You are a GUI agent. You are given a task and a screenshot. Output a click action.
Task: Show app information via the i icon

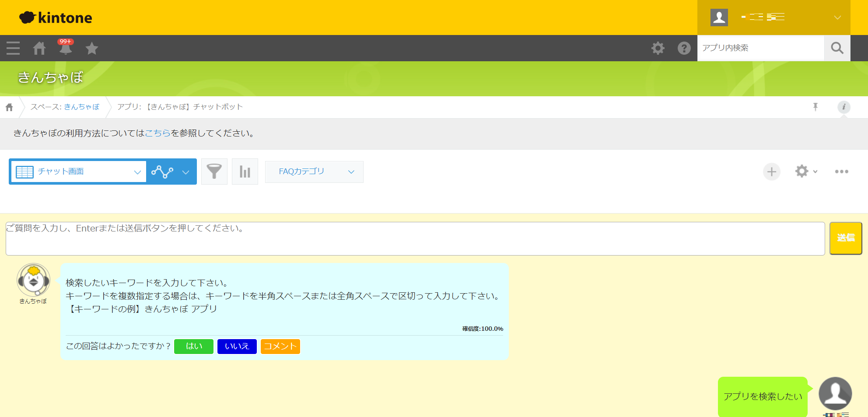point(843,107)
